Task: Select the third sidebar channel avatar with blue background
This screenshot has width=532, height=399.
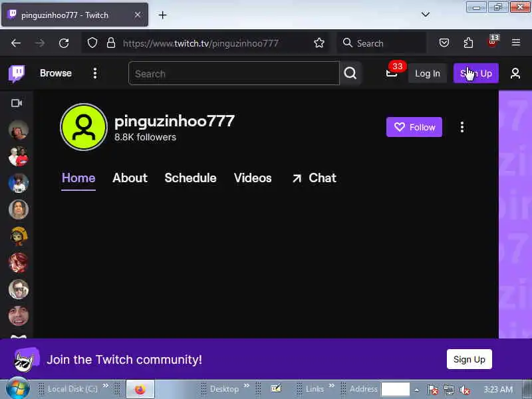Action: coord(19,183)
